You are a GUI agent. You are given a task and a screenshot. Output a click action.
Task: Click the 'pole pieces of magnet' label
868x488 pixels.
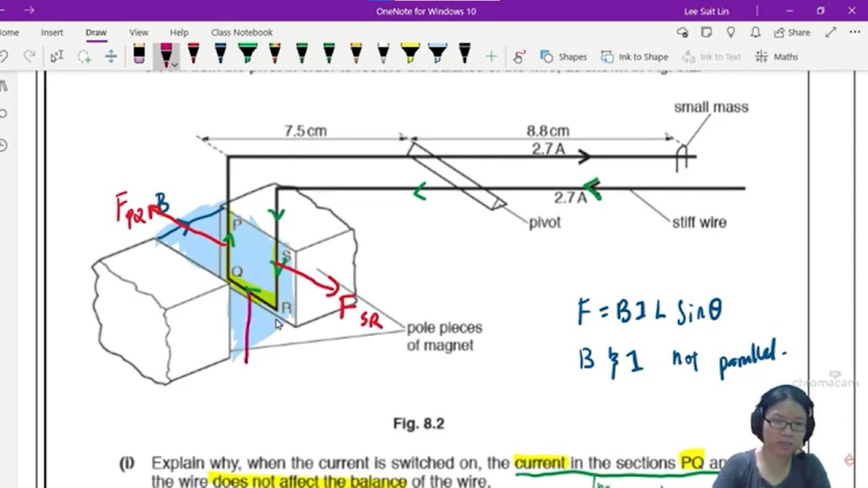click(x=444, y=336)
